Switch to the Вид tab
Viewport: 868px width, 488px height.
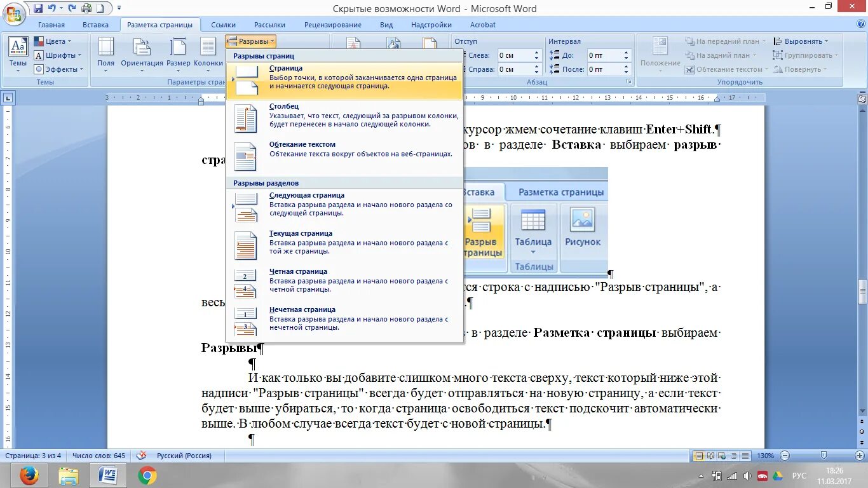coord(386,25)
